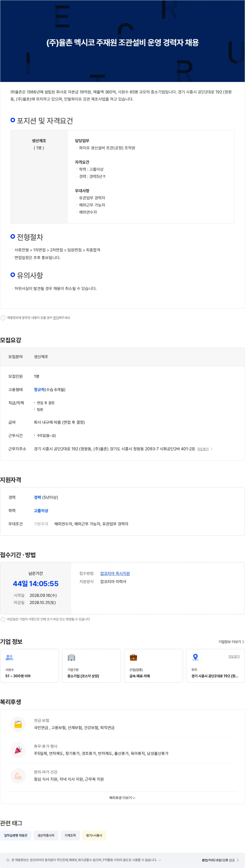Image resolution: width=245 pixels, height=868 pixels.
Task: Click the 주5일(월~금) working hours text
Action: coord(46,435)
